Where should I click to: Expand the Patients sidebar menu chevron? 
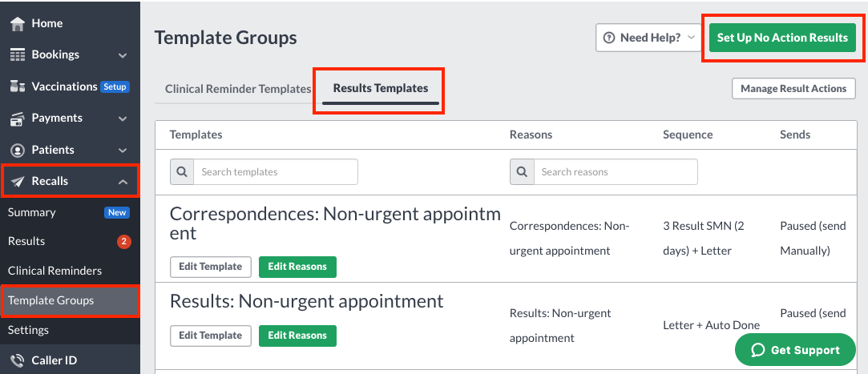click(x=123, y=151)
